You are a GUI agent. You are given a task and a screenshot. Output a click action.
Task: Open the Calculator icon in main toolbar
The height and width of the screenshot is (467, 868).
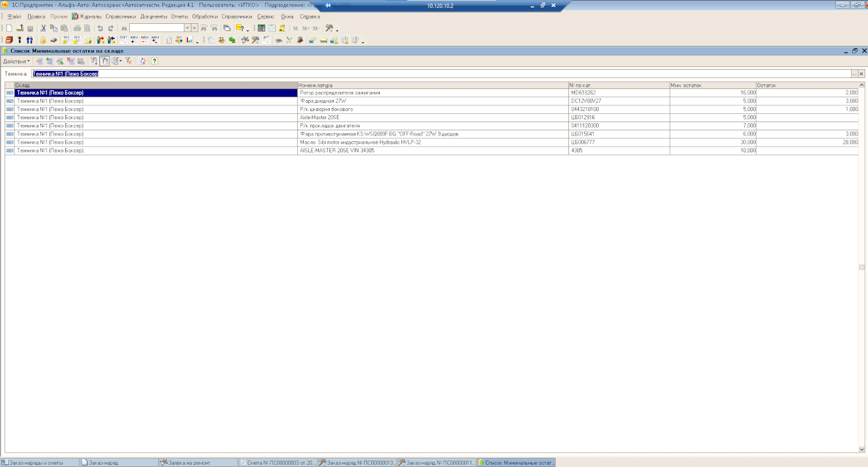[261, 28]
